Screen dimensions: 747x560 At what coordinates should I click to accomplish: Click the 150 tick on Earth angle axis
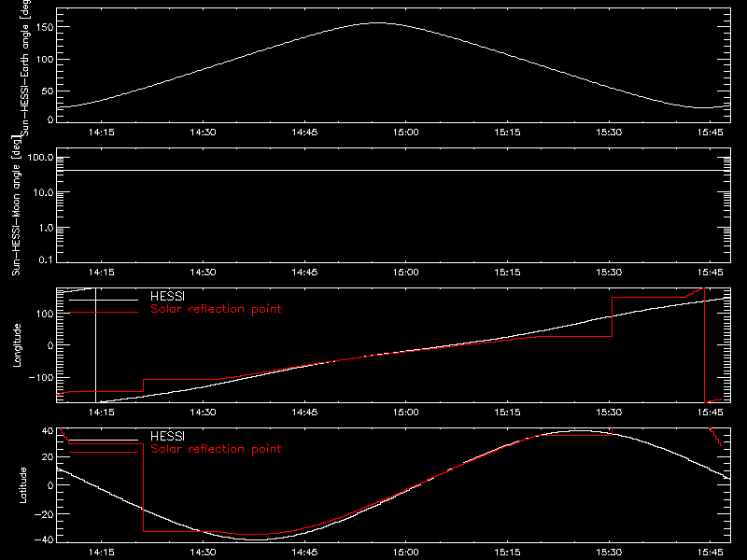pos(45,27)
